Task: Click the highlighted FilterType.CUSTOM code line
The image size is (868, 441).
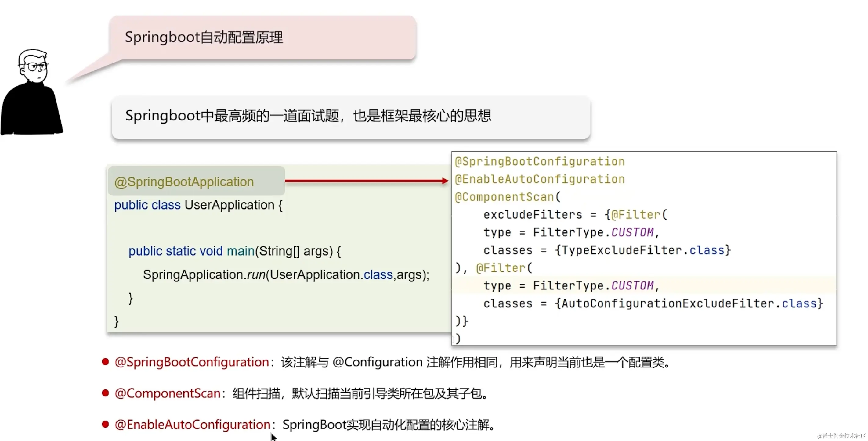Action: click(571, 285)
